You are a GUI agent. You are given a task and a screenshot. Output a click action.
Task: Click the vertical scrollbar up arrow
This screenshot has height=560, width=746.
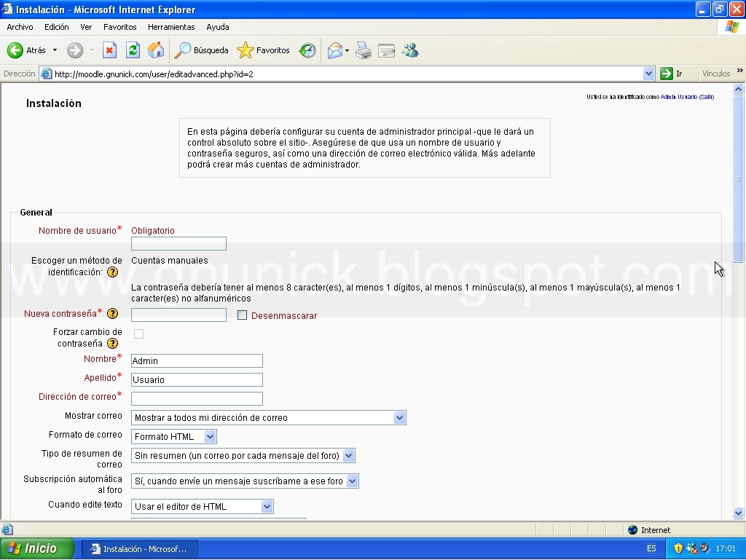[x=739, y=89]
